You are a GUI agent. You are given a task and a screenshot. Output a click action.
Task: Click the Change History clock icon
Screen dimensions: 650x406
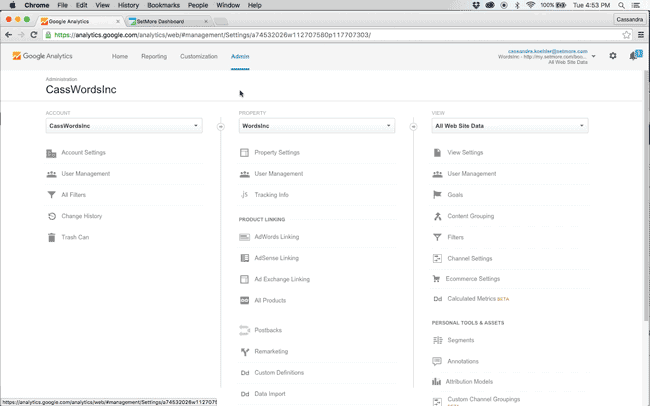(x=51, y=216)
